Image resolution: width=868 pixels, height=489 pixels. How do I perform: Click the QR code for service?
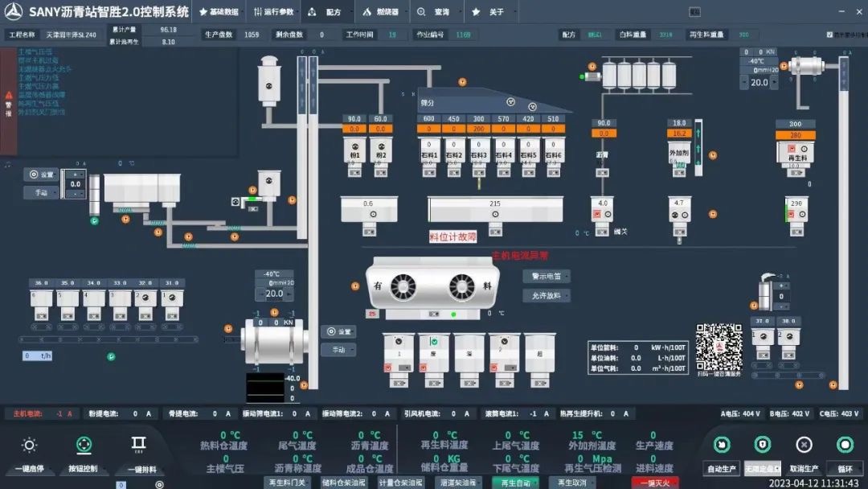pyautogui.click(x=719, y=346)
